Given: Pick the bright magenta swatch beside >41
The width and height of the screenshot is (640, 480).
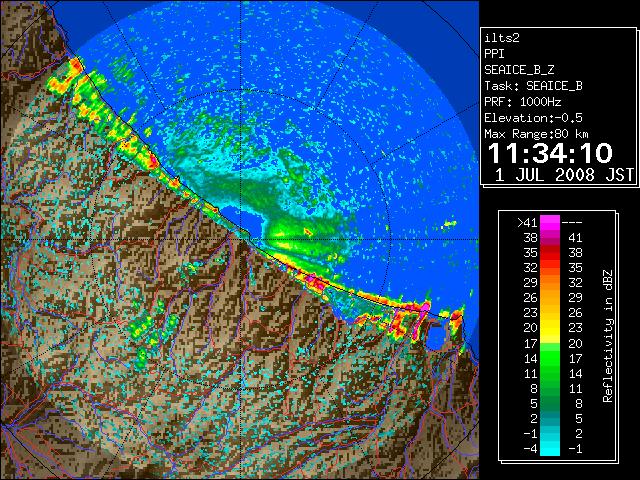Looking at the screenshot, I should 550,222.
